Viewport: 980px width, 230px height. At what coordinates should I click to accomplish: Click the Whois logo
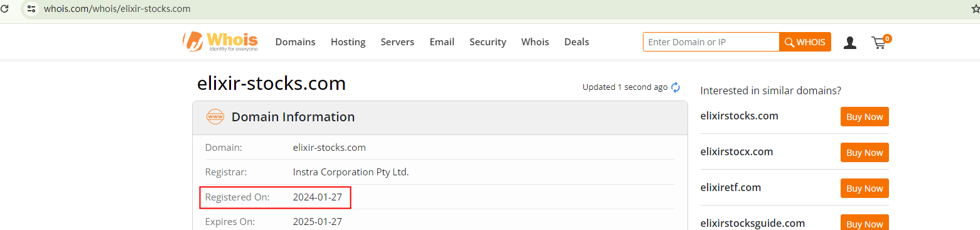(220, 41)
